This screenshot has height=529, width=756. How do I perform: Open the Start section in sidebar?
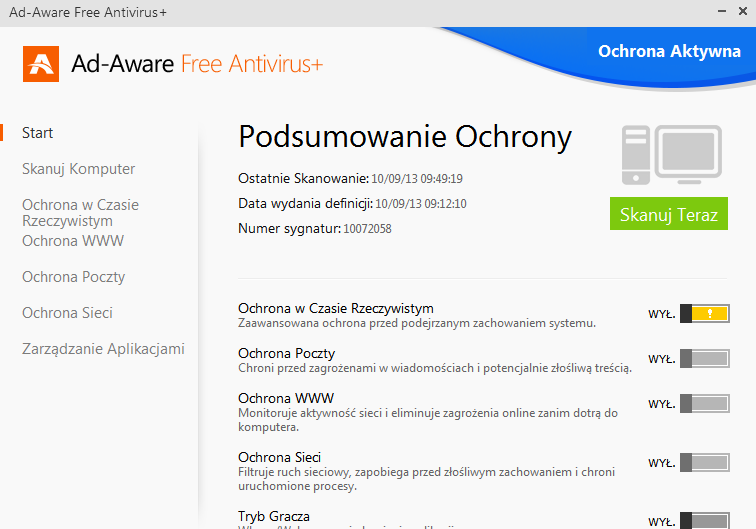38,133
